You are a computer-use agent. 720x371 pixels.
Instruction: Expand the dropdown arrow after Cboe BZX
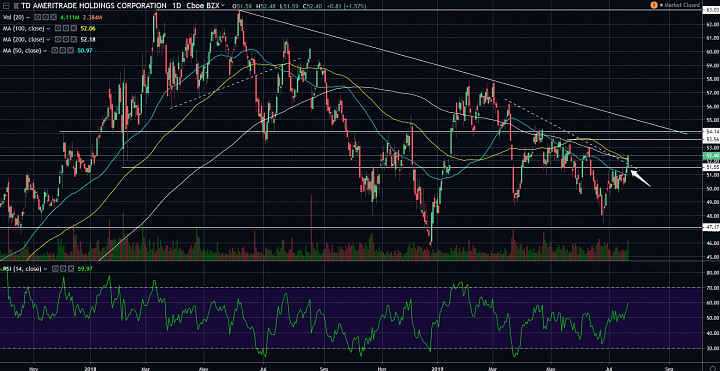coord(223,6)
